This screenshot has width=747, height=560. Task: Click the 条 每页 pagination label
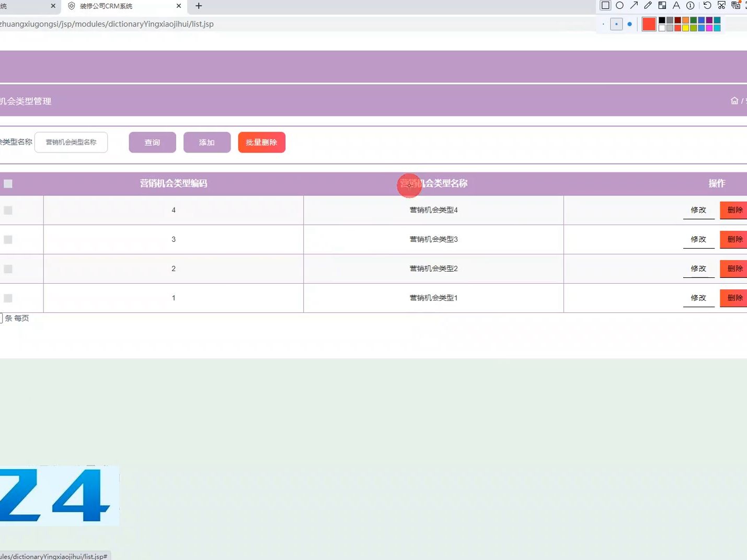click(17, 318)
